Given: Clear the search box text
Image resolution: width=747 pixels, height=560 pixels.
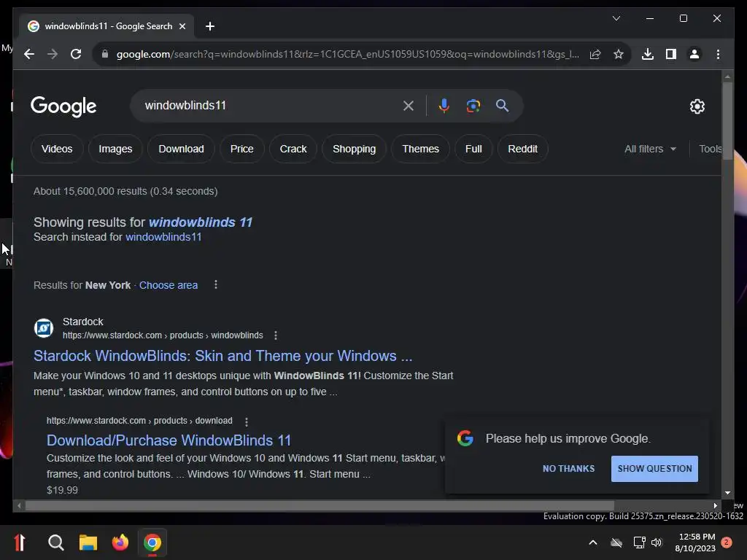Looking at the screenshot, I should tap(409, 106).
